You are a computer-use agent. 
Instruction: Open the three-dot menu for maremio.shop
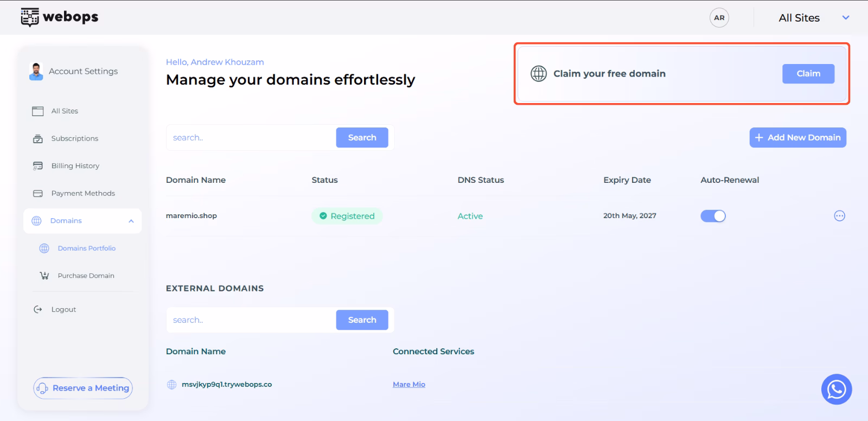click(x=839, y=216)
